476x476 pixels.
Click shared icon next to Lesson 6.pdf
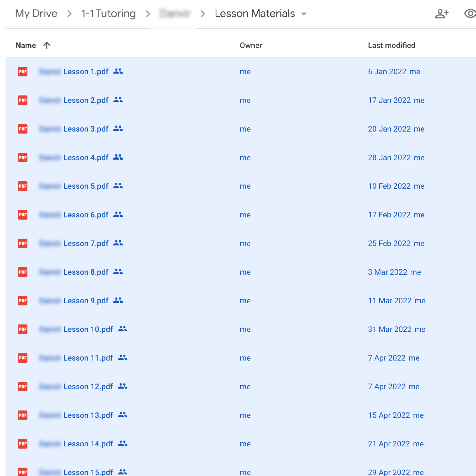coord(118,214)
